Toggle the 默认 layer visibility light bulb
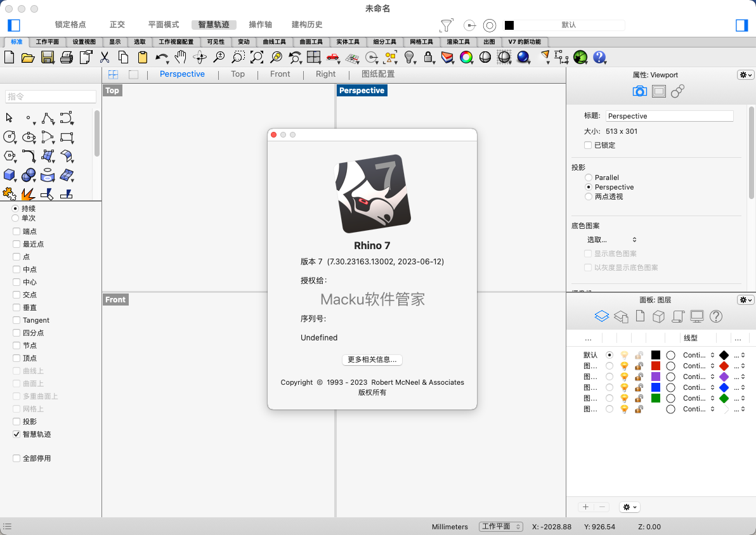756x535 pixels. (624, 355)
